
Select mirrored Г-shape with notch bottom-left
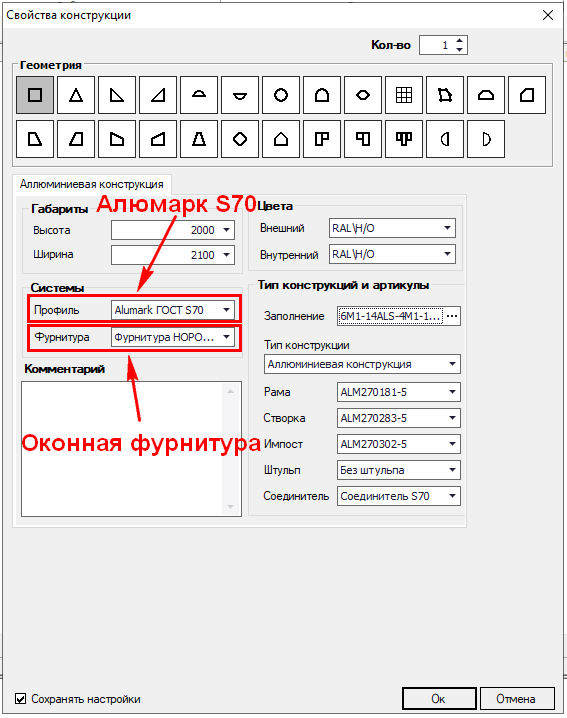coord(363,139)
